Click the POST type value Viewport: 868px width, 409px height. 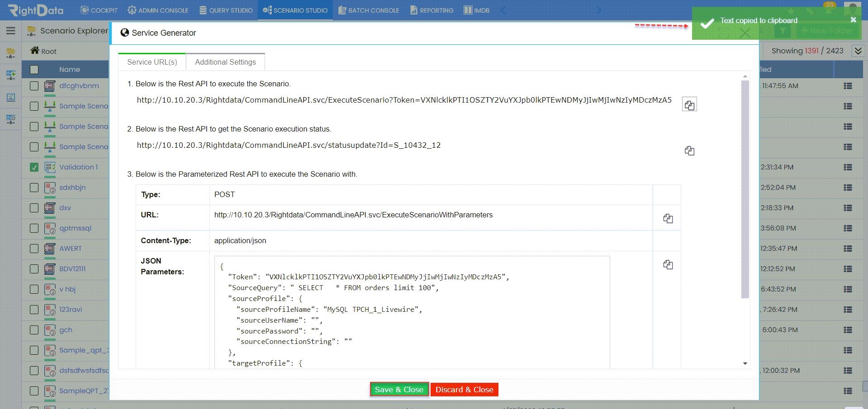coord(224,194)
